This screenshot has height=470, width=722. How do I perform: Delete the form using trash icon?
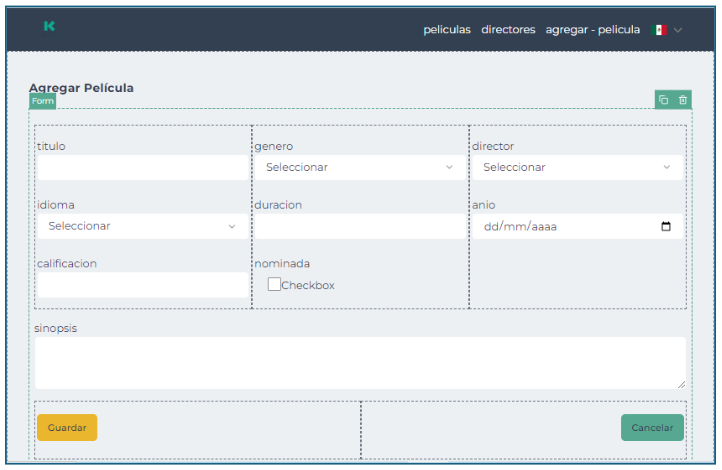(x=683, y=100)
